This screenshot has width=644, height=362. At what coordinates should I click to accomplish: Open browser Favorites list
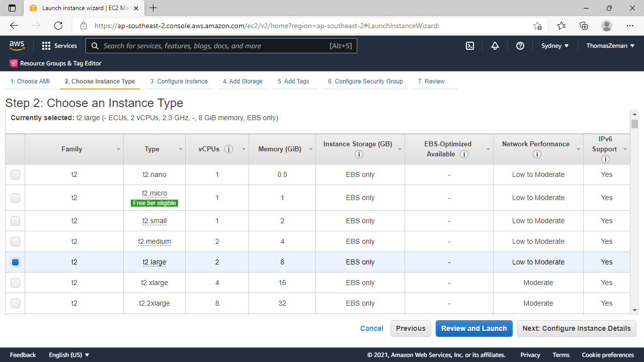(561, 26)
